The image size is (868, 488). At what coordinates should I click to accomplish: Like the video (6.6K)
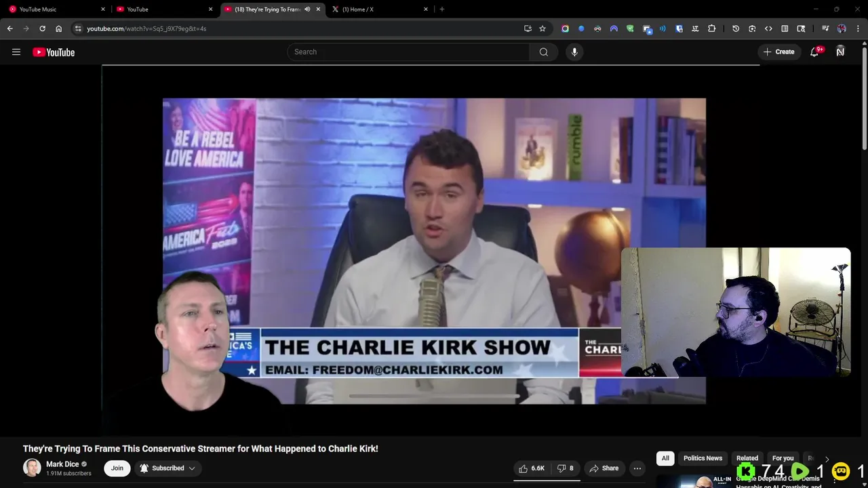(x=532, y=468)
